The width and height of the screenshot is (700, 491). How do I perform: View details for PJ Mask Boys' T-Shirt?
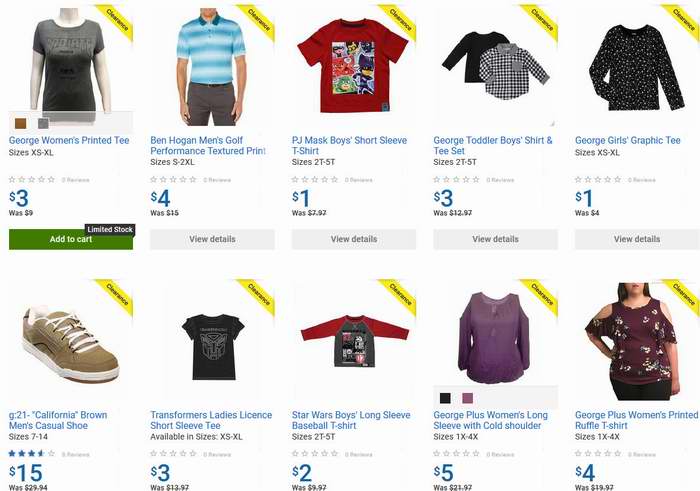coord(354,239)
